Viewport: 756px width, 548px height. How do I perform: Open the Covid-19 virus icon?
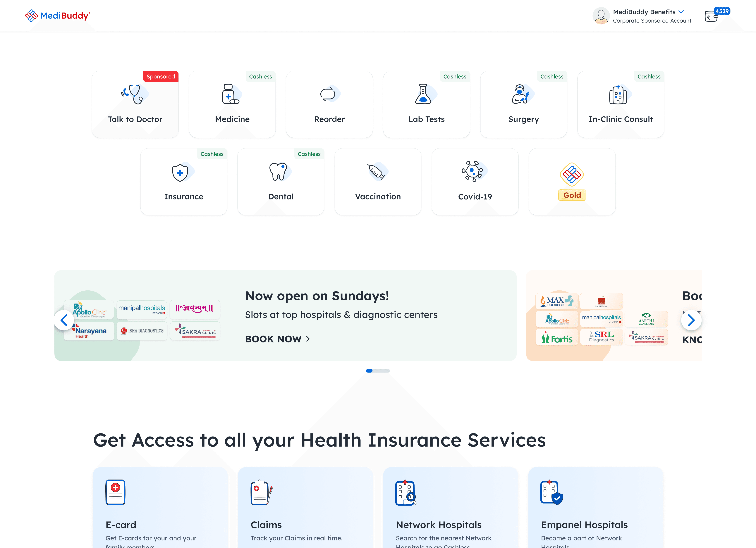coord(472,172)
